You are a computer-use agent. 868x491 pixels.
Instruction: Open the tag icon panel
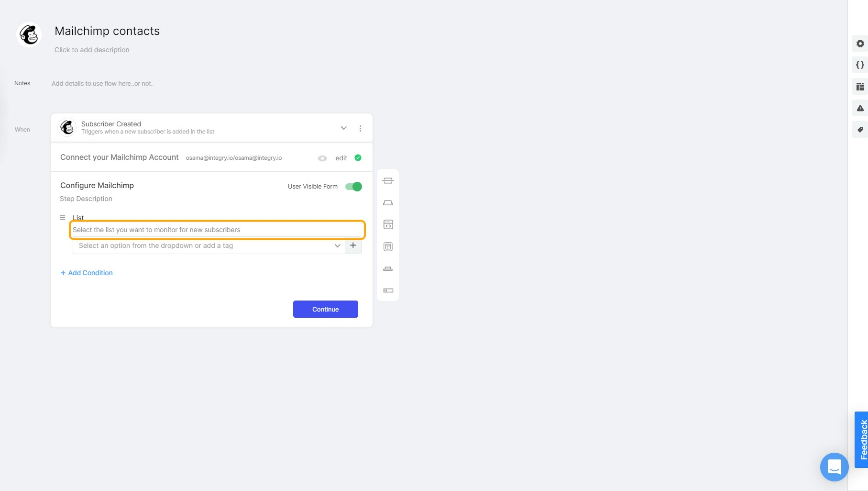point(860,130)
